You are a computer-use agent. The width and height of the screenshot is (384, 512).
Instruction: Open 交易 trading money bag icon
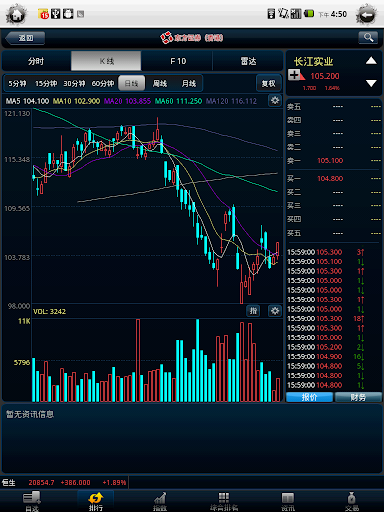coord(352,501)
